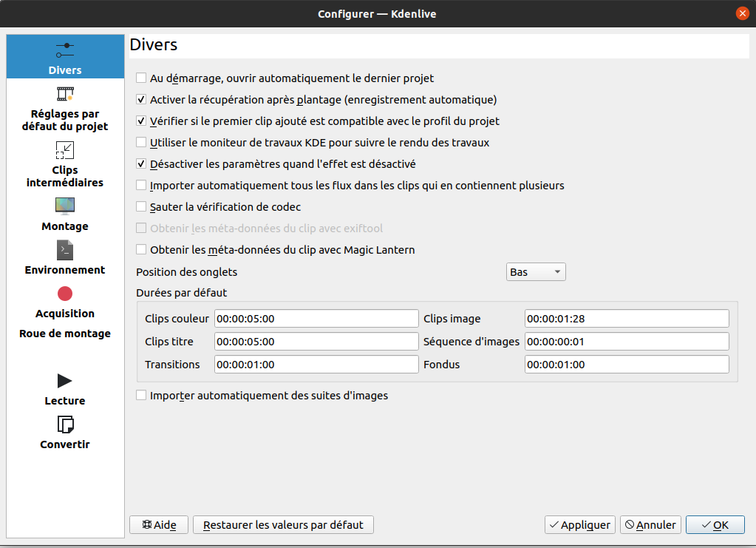Open the Position des onglets dropdown
The width and height of the screenshot is (756, 548).
(536, 271)
